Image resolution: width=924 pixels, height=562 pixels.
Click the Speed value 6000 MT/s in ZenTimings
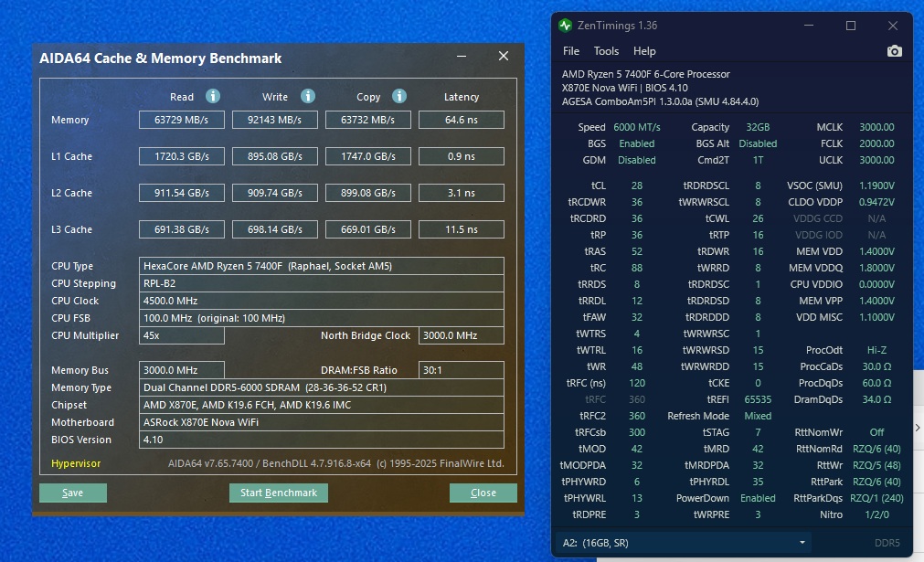click(636, 127)
